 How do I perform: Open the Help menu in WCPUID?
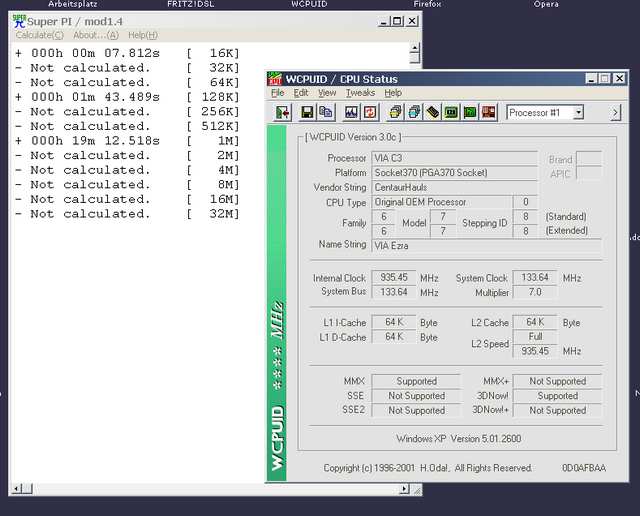pos(393,93)
